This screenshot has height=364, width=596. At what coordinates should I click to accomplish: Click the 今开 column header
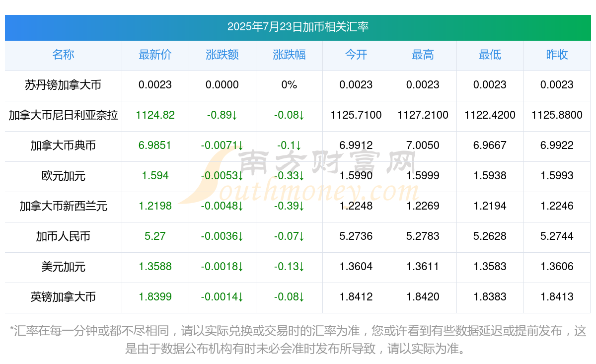[356, 55]
